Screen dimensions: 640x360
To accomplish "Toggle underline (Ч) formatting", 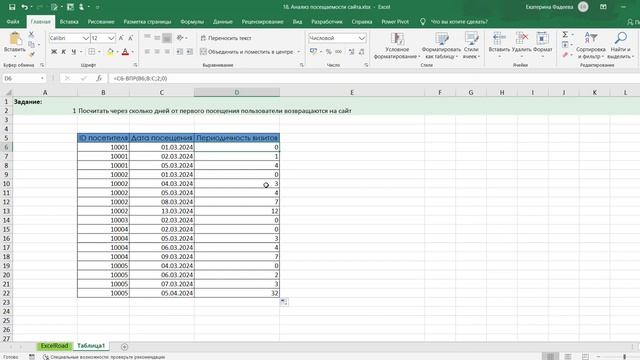I will tap(73, 52).
